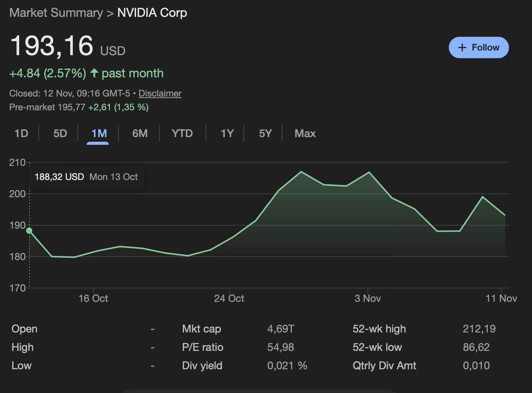Click the 16 Oct axis label

point(93,298)
